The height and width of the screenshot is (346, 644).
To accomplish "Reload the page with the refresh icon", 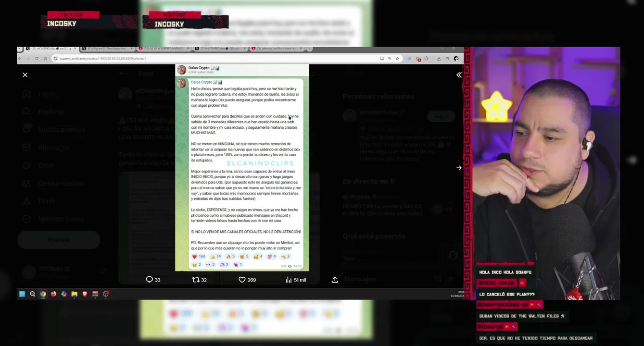I will [37, 58].
